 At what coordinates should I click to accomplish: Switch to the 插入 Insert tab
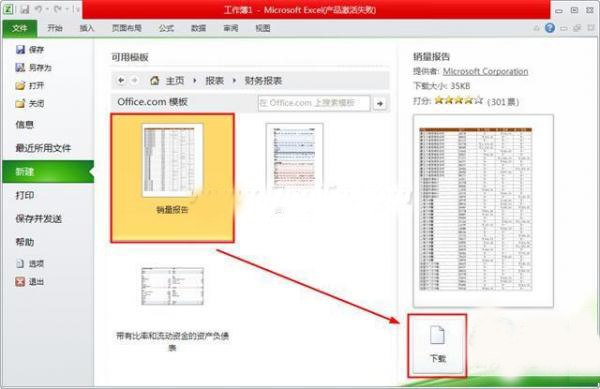[x=87, y=28]
